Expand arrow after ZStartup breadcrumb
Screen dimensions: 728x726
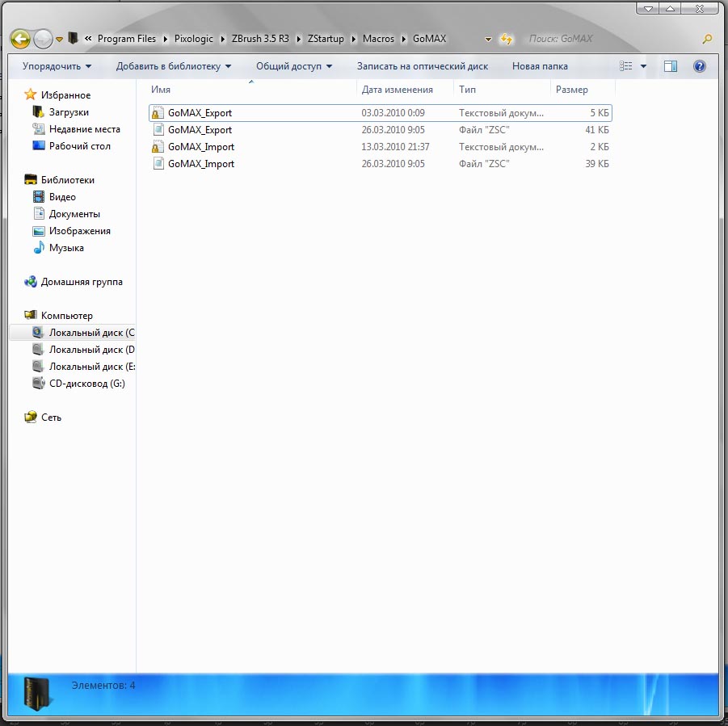coord(354,39)
